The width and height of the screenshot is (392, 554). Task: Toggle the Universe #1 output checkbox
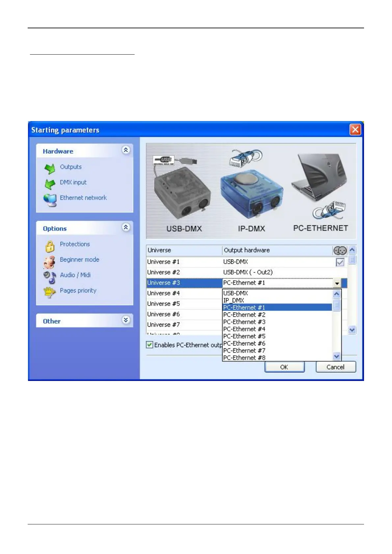point(340,262)
